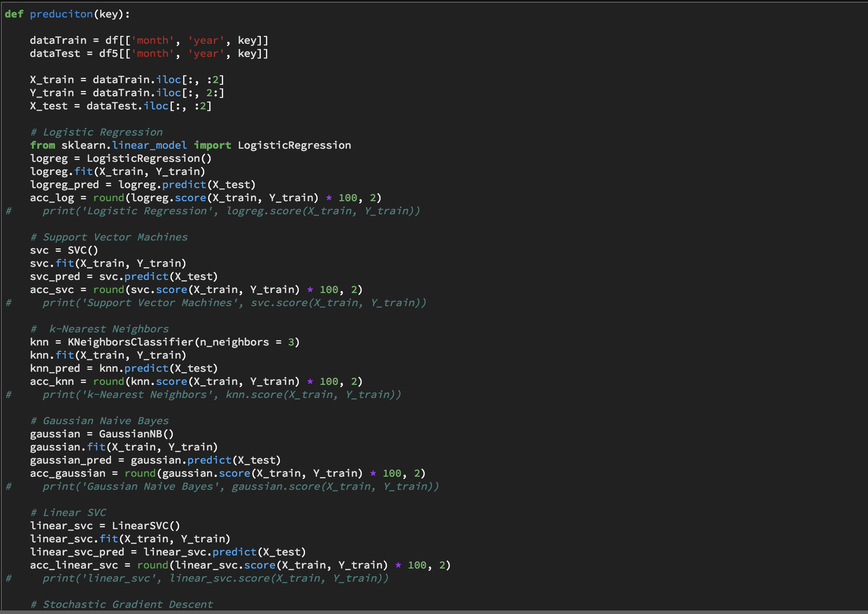Image resolution: width=868 pixels, height=614 pixels.
Task: Click the '# Support Vector Machines' comment
Action: pyautogui.click(x=109, y=237)
